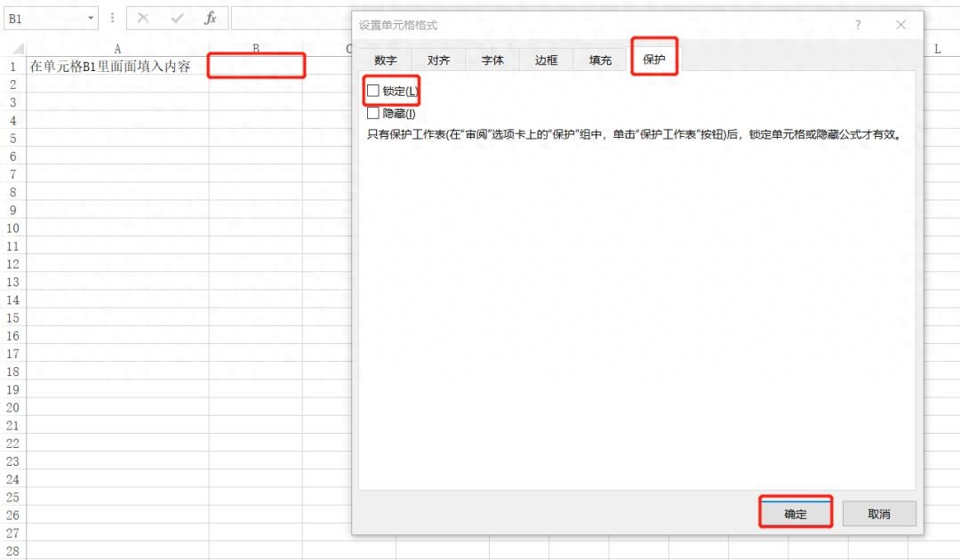This screenshot has height=560, width=960.
Task: Select row 10 header
Action: 12,228
